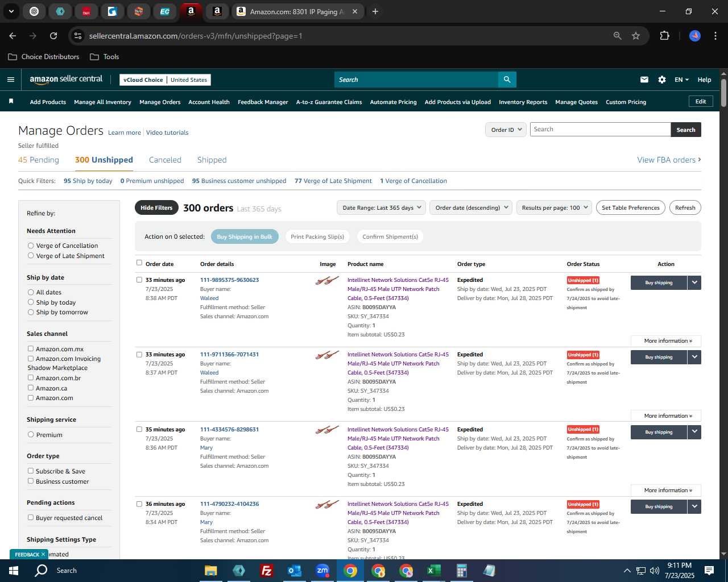
Task: Click the header Search input field
Action: coord(416,80)
